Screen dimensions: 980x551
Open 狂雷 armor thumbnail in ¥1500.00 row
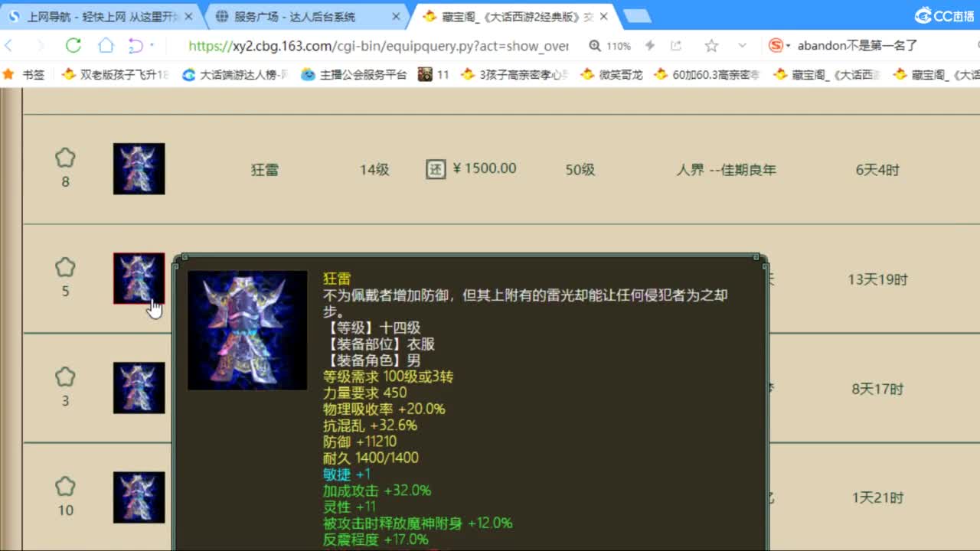pos(139,168)
